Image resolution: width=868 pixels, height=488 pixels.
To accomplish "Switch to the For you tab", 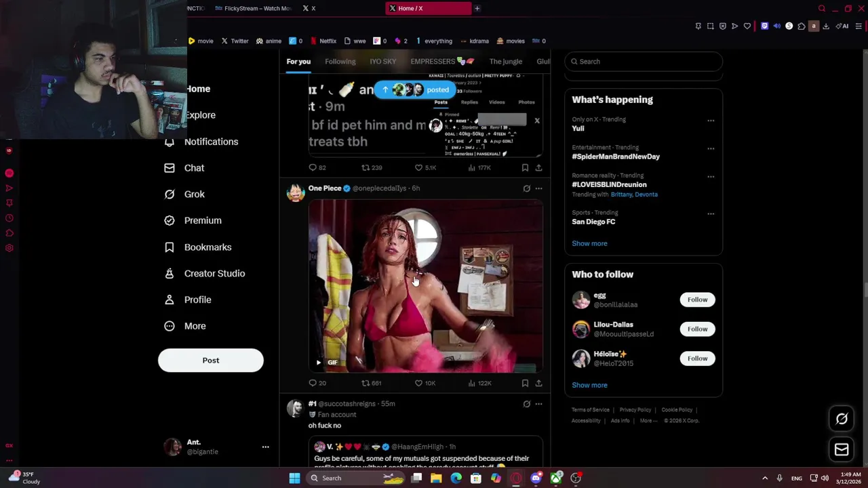I will pyautogui.click(x=298, y=62).
